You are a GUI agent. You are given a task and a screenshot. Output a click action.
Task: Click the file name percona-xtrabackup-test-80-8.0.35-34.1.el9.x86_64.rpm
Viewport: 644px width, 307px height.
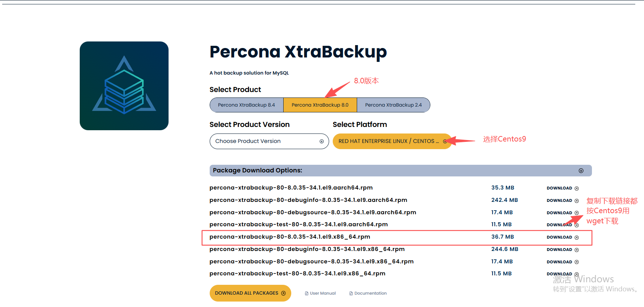297,274
